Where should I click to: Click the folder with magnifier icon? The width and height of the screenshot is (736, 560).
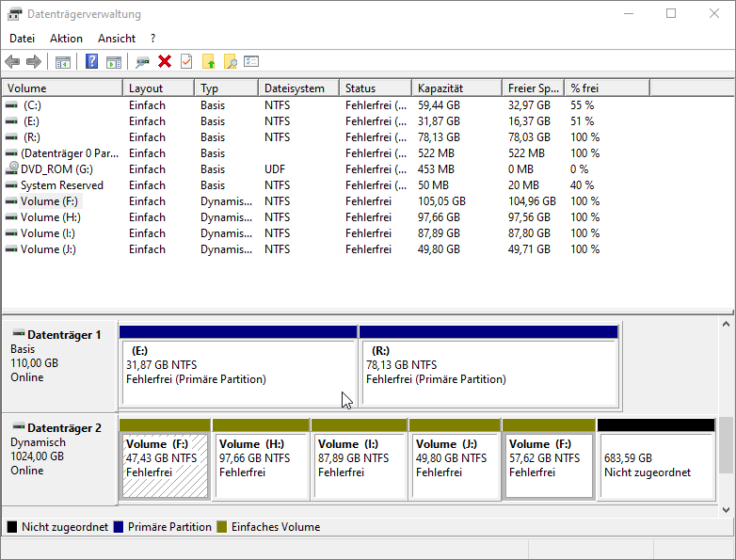(x=230, y=61)
